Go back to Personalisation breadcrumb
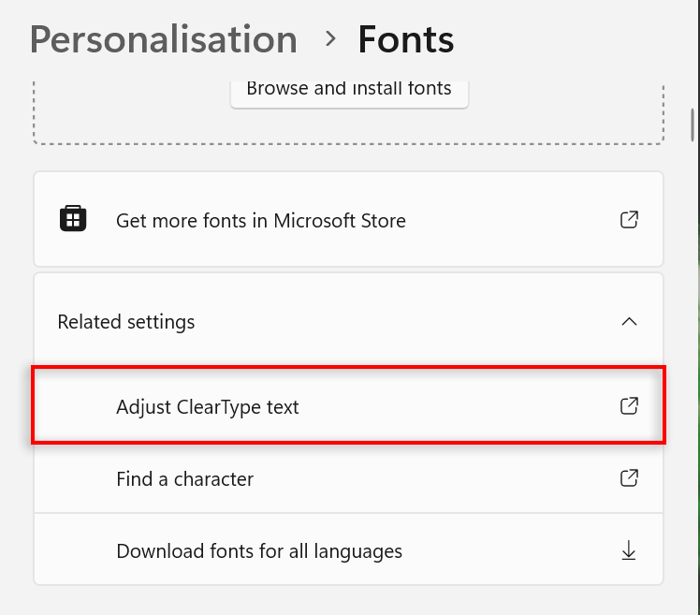Image resolution: width=700 pixels, height=615 pixels. (x=163, y=39)
